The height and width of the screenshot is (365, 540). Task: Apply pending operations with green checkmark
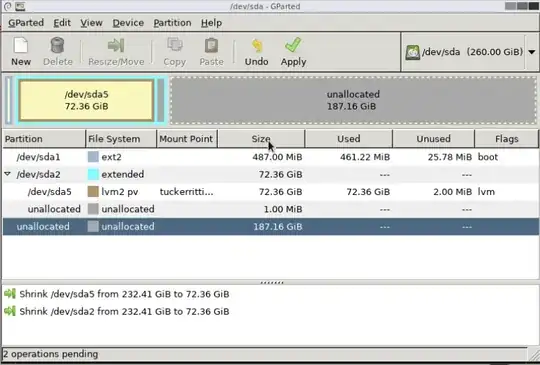(x=293, y=45)
